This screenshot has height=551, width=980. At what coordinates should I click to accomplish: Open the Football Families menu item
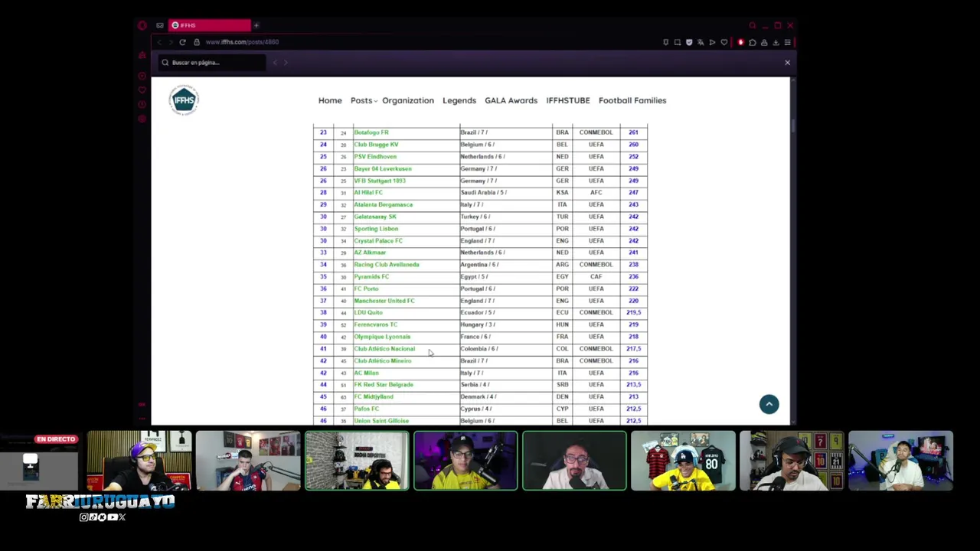coord(632,100)
